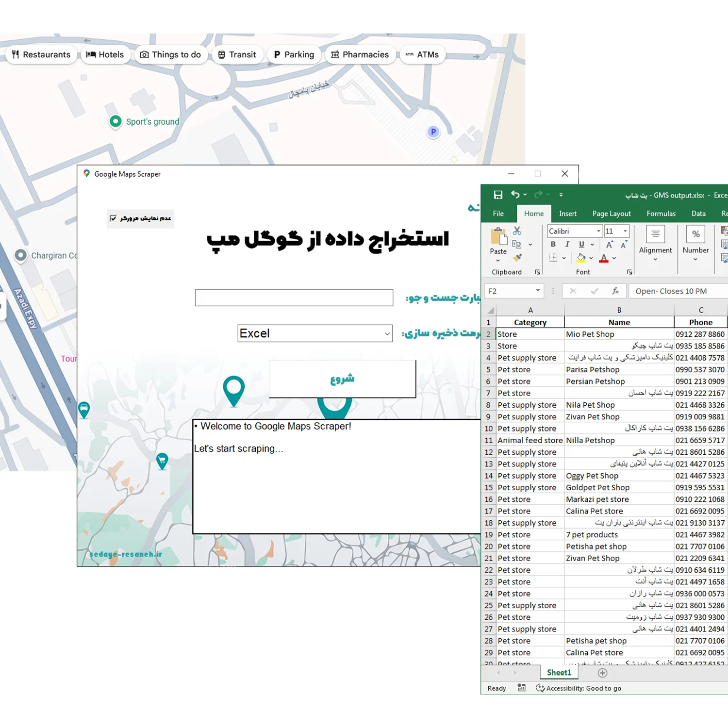
Task: Toggle Bold formatting
Action: click(553, 245)
